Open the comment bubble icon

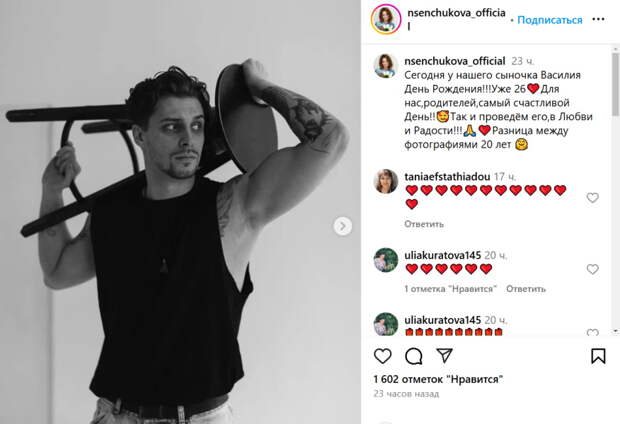414,356
